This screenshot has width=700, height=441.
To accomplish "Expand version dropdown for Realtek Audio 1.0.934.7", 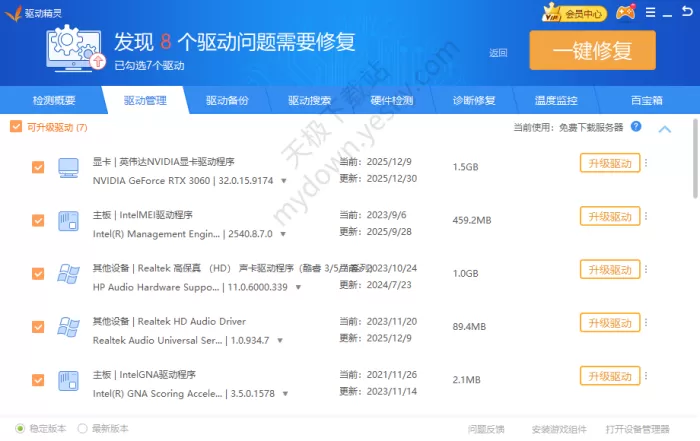I will pyautogui.click(x=280, y=341).
